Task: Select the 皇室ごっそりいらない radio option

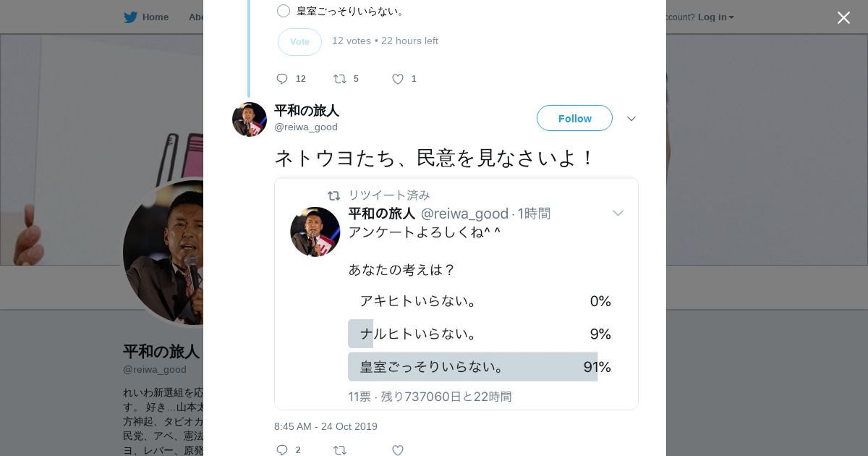Action: [284, 11]
